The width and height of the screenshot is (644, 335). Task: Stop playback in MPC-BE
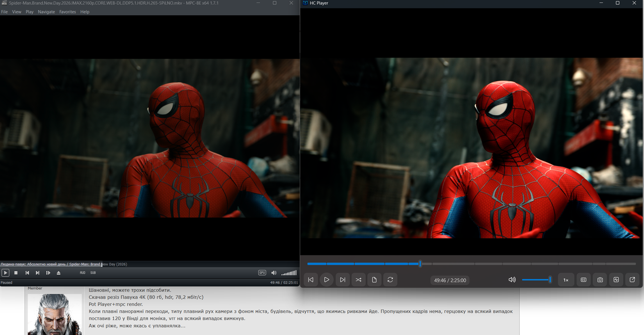coord(16,273)
